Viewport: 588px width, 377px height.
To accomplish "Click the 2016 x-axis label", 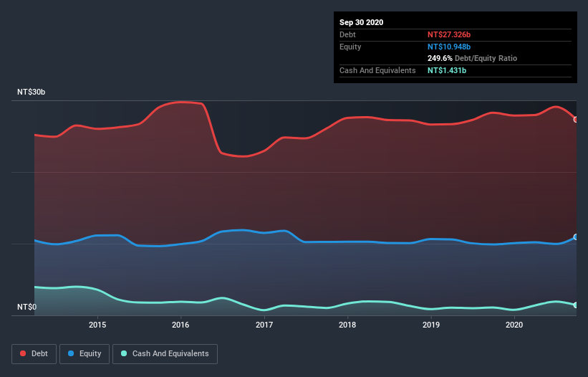I will (180, 325).
